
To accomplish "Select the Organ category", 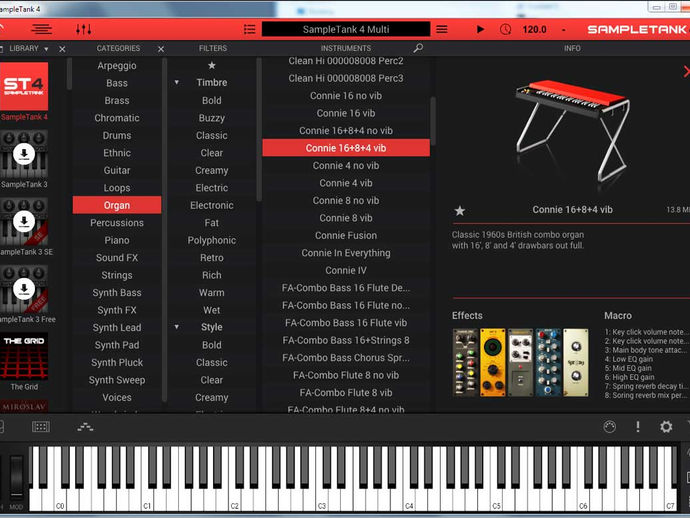I will click(x=117, y=205).
